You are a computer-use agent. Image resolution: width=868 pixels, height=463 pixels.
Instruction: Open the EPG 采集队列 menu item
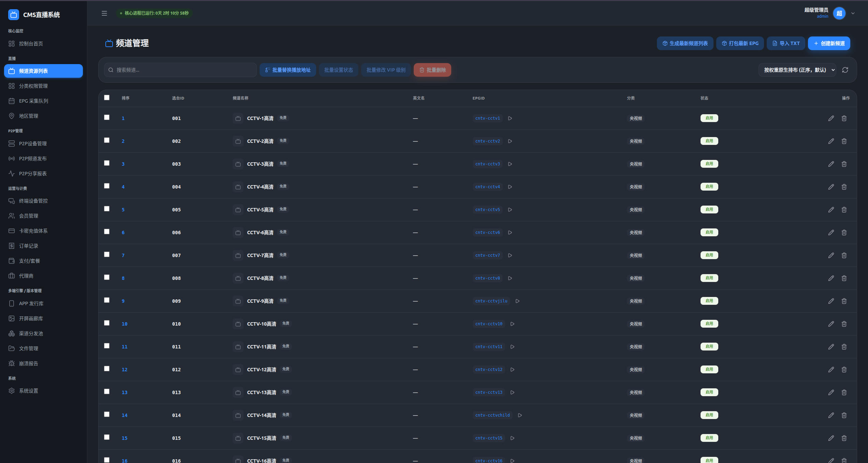coord(43,101)
